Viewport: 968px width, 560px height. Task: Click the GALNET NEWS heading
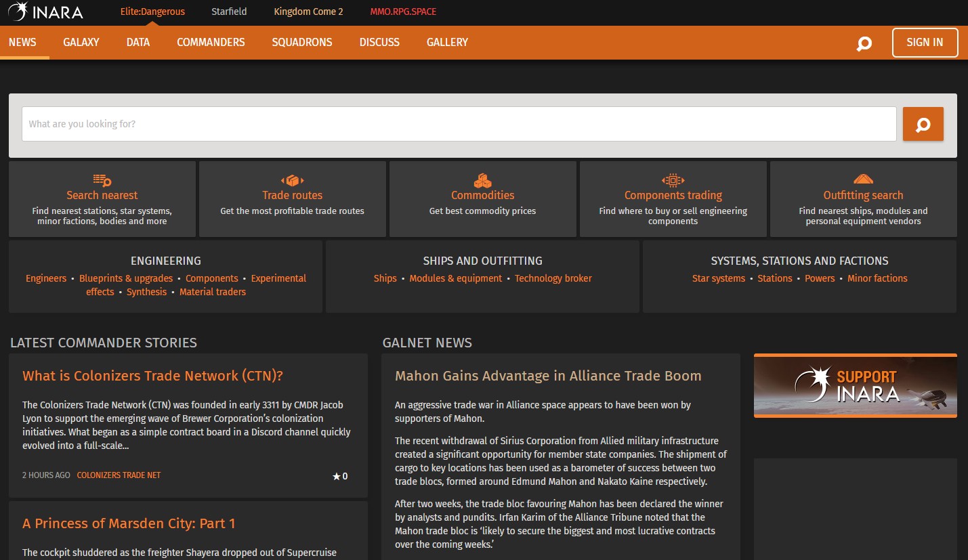pos(427,343)
